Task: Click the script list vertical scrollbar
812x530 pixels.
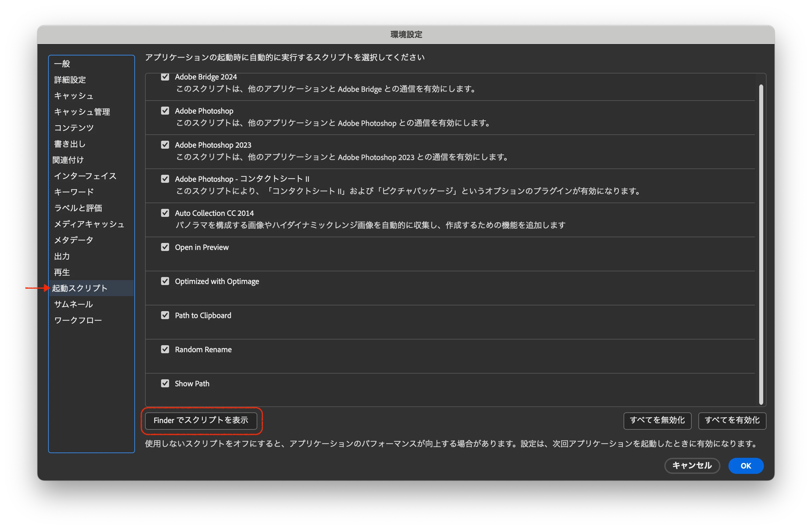Action: point(761,244)
